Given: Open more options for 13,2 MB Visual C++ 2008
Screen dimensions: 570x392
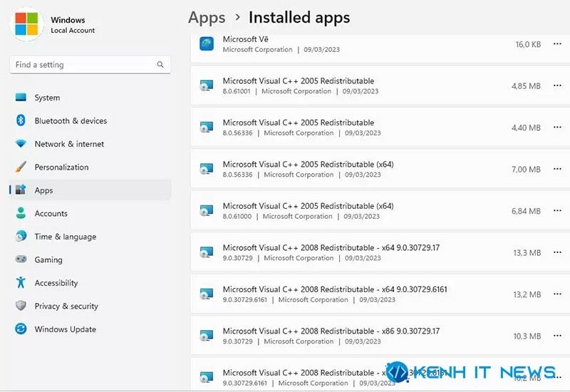Looking at the screenshot, I should [x=557, y=294].
